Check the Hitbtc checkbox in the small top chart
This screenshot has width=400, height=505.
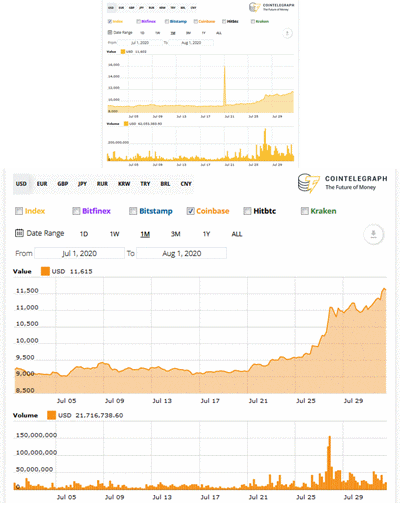pos(224,21)
